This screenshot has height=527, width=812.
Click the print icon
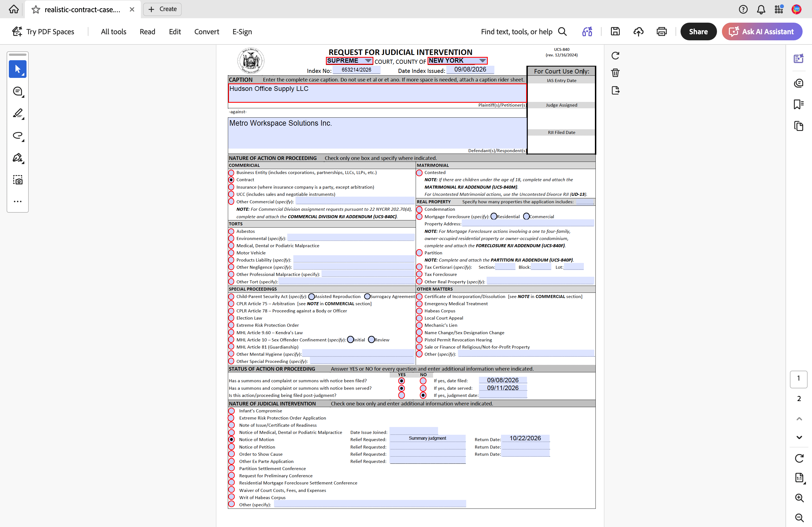pyautogui.click(x=661, y=32)
